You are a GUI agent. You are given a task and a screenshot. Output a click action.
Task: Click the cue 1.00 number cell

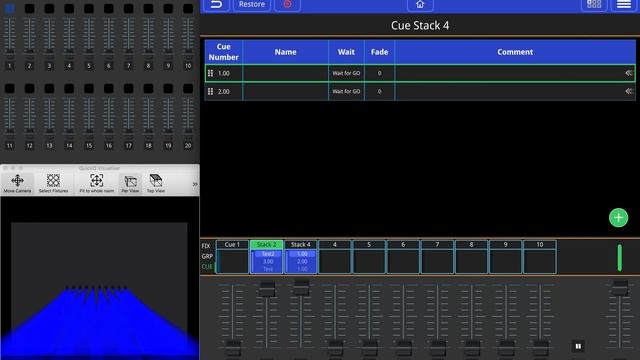(x=224, y=73)
